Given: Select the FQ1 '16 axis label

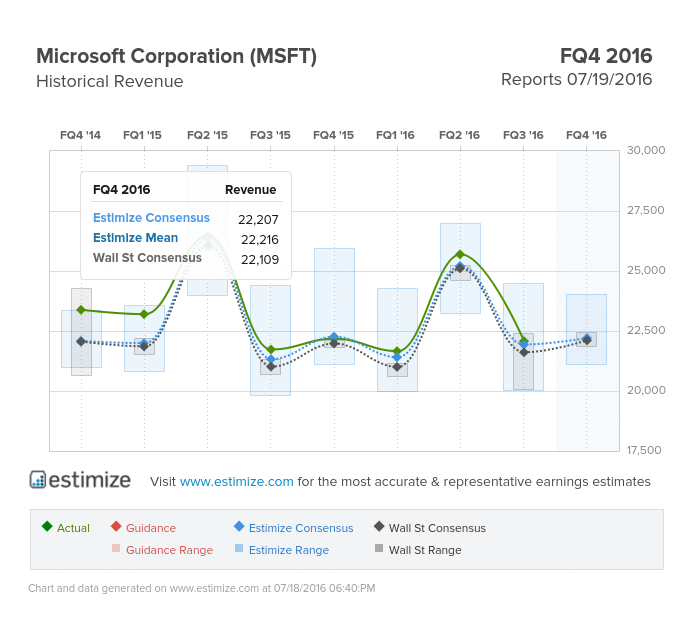Looking at the screenshot, I should pos(395,135).
